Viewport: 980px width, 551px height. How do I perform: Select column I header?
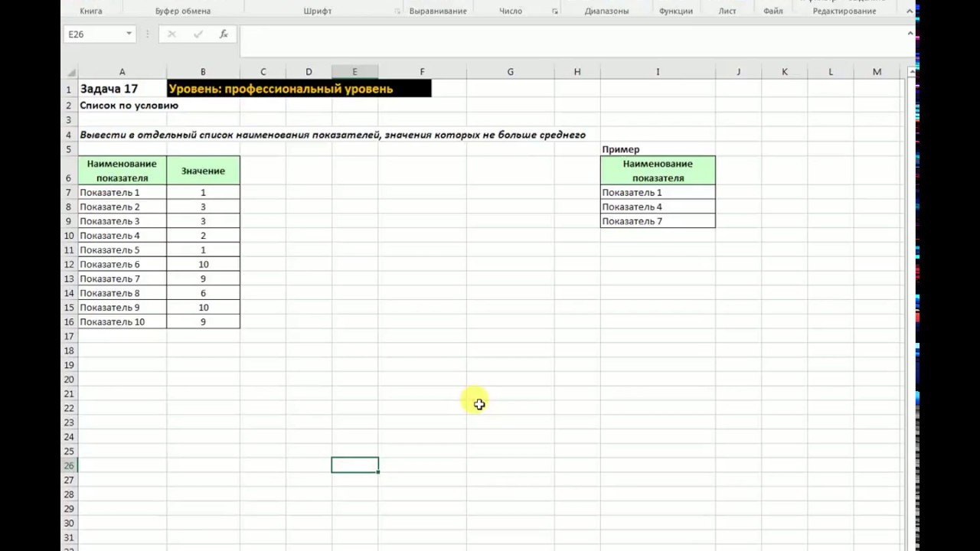pyautogui.click(x=658, y=72)
